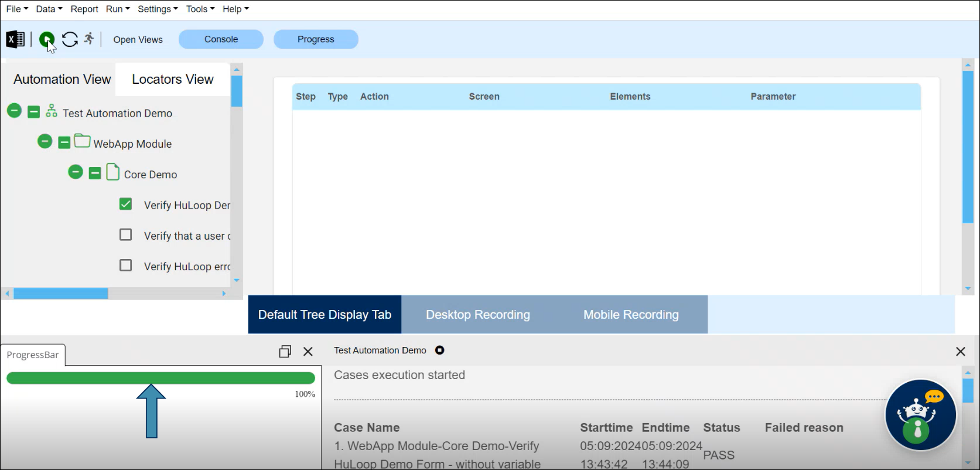Collapse the WebApp Module node
This screenshot has height=470, width=980.
pyautogui.click(x=45, y=141)
